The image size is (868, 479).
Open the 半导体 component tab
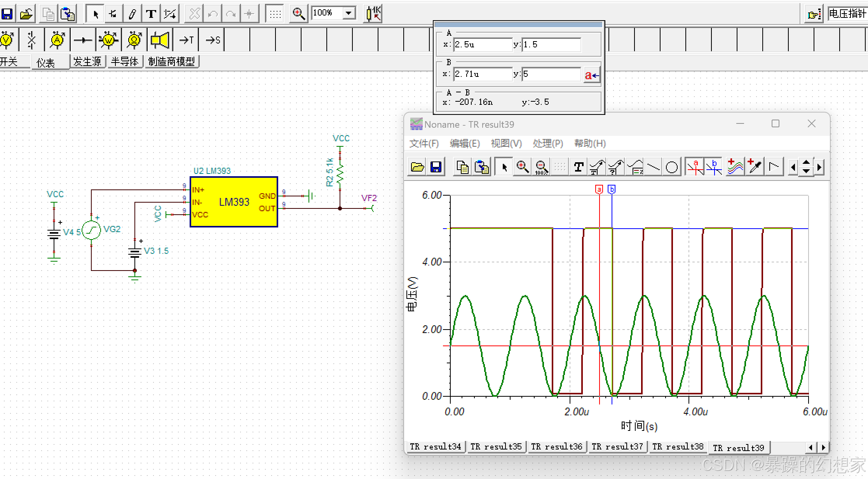[x=124, y=62]
